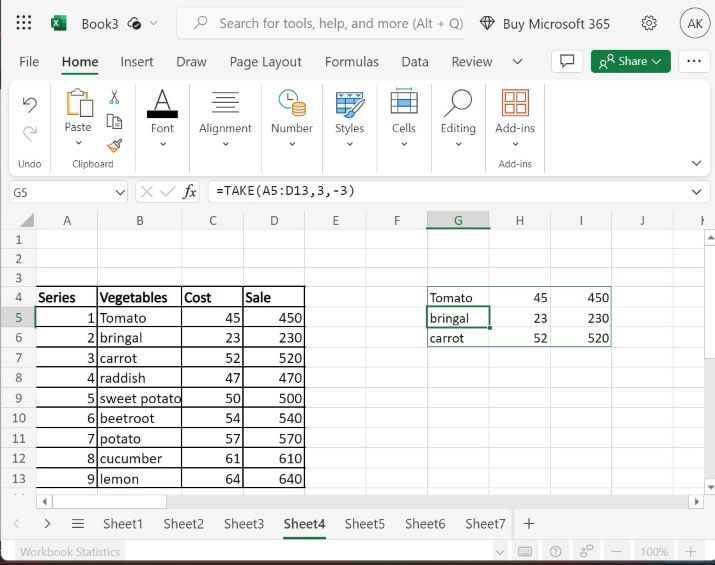Select the Series header cell
The height and width of the screenshot is (565, 715).
pyautogui.click(x=67, y=297)
